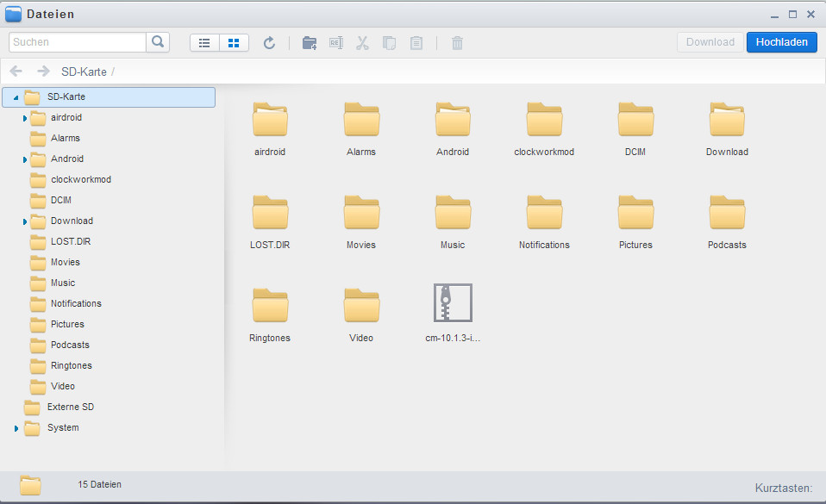
Task: Switch to list view
Action: coord(204,43)
